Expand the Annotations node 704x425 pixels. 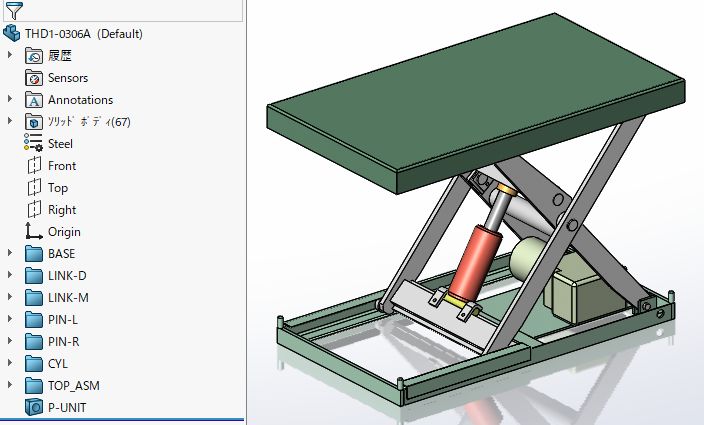tap(10, 99)
